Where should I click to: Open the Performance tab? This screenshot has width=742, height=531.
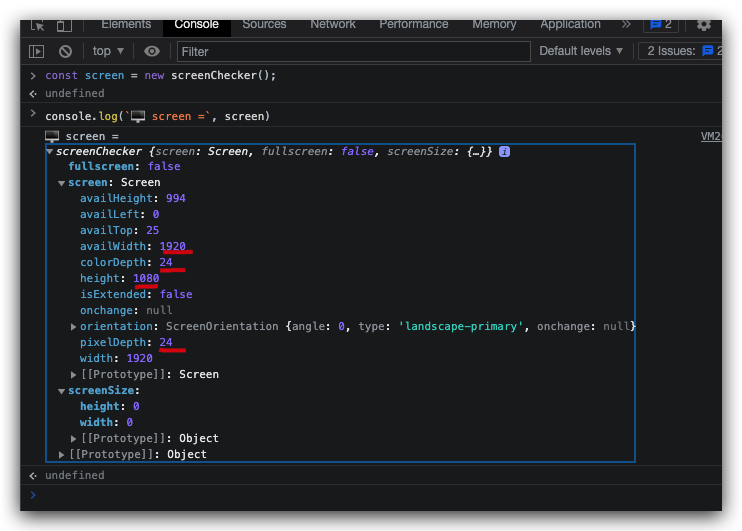[x=414, y=24]
